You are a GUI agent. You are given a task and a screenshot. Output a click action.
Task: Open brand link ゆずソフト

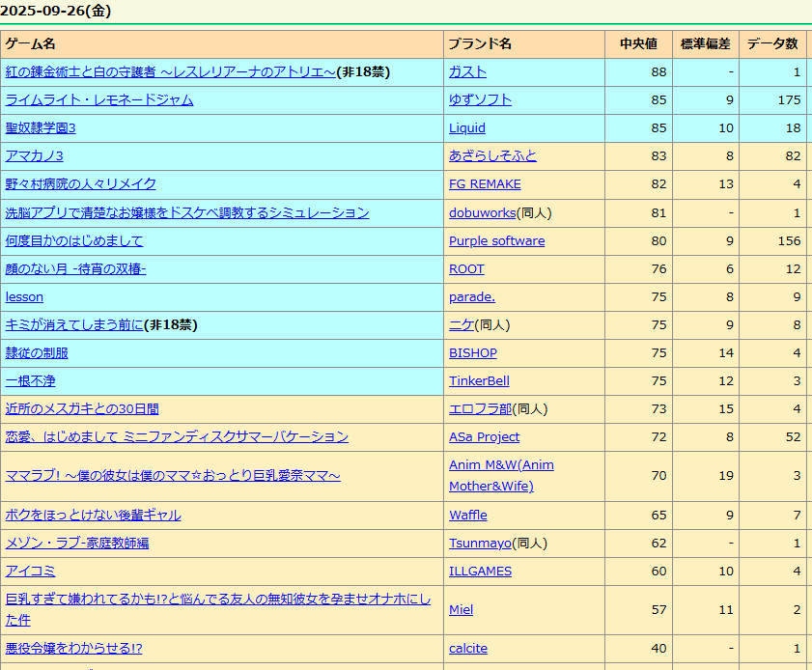click(x=480, y=100)
